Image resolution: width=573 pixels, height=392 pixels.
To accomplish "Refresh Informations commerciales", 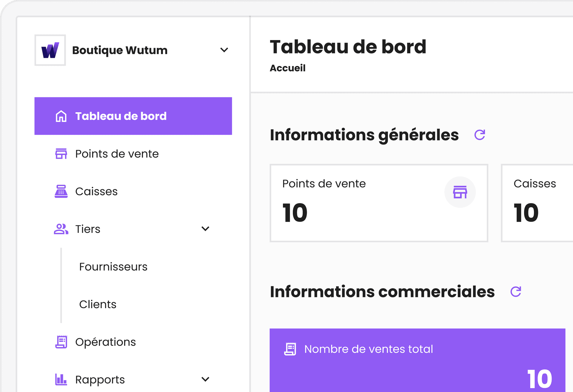I will (516, 292).
